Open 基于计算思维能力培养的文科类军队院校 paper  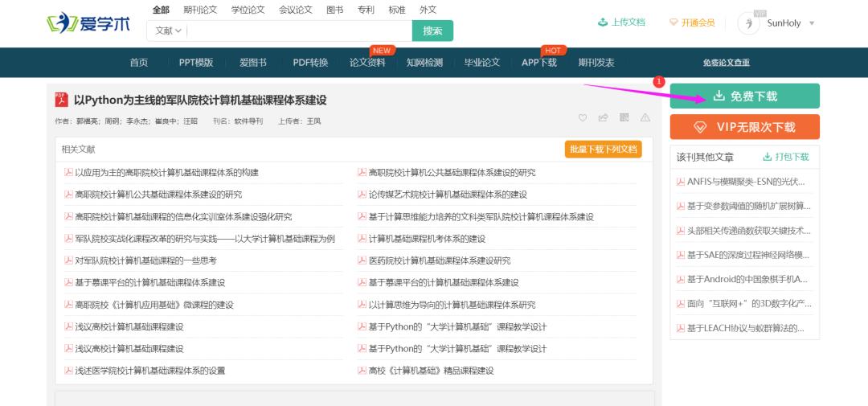click(x=481, y=216)
